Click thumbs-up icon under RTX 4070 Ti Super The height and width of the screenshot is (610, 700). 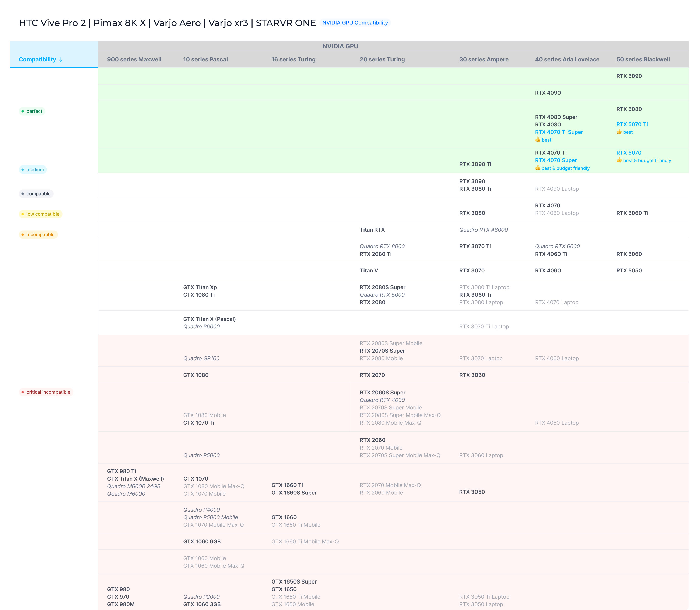pyautogui.click(x=538, y=140)
